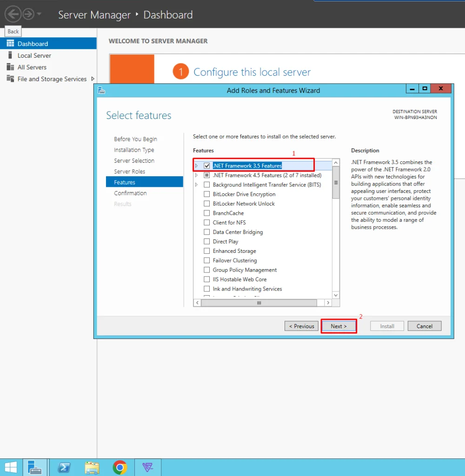The width and height of the screenshot is (465, 476).
Task: Open File Explorer from the taskbar
Action: tap(92, 467)
